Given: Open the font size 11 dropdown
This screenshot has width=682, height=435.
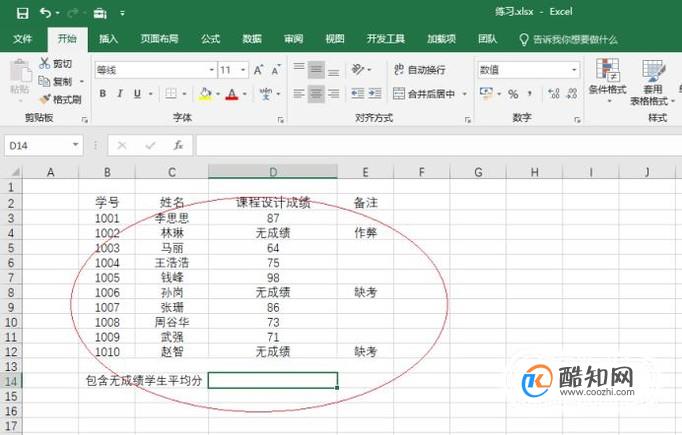Looking at the screenshot, I should click(x=243, y=70).
